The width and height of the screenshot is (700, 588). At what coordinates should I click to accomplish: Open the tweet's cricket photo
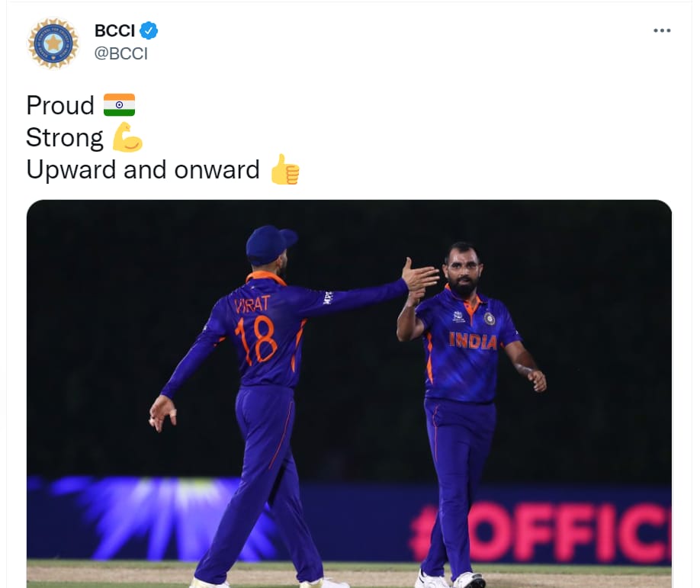349,394
